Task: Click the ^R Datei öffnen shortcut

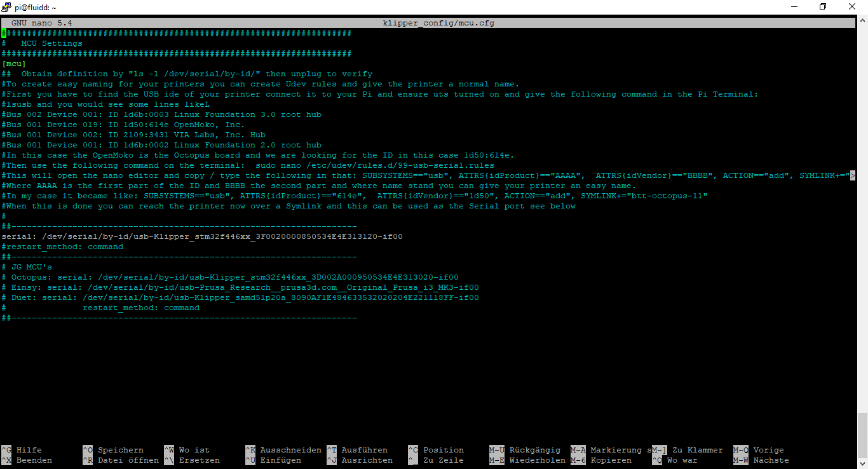Action: [x=121, y=460]
